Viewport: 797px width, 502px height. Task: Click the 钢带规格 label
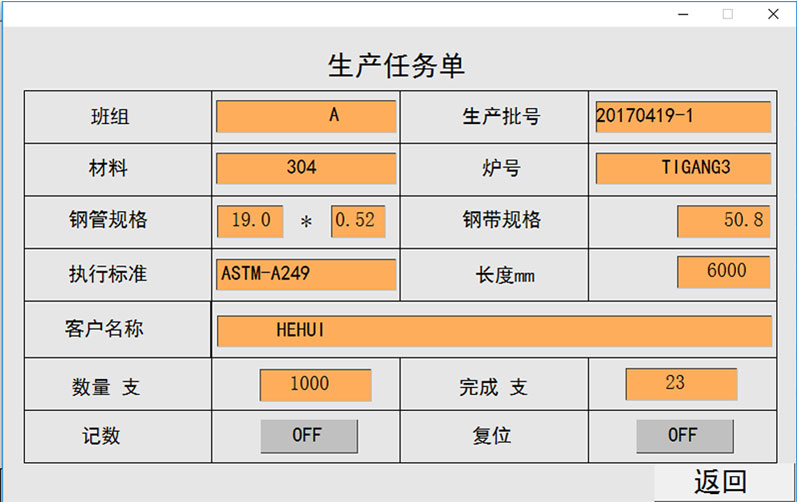(502, 220)
